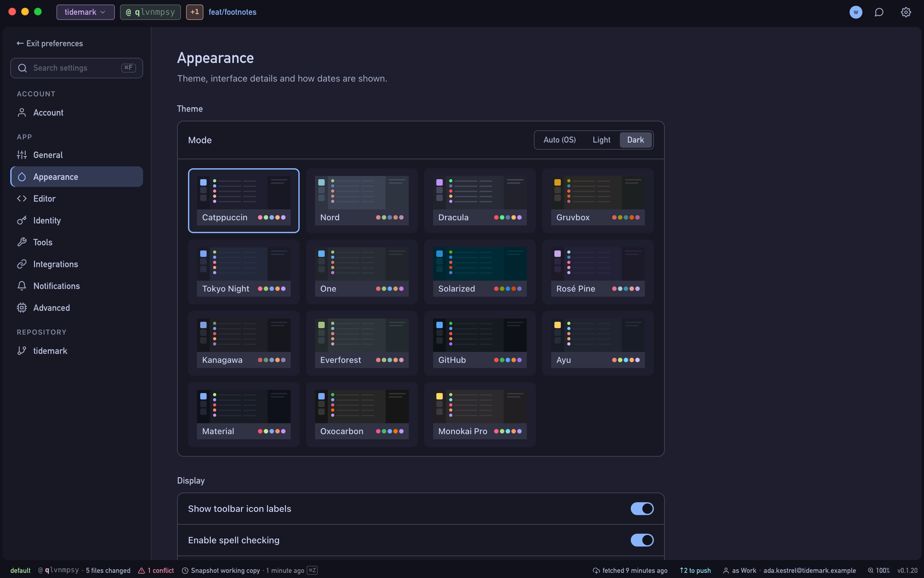Select Light mode

tap(601, 140)
